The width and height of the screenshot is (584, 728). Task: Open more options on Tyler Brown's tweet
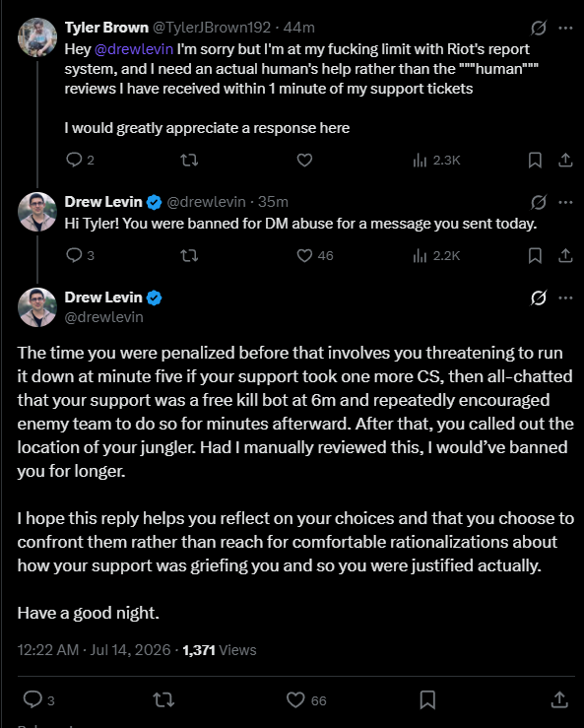565,28
